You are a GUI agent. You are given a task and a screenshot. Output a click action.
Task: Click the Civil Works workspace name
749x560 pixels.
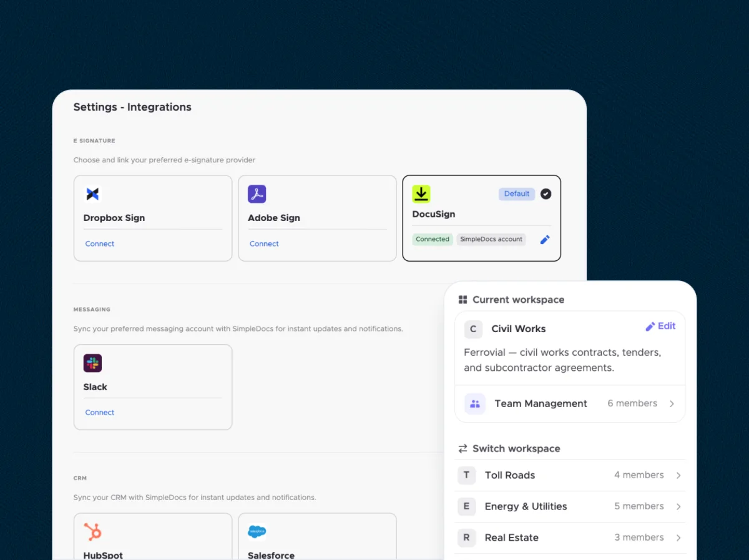(x=519, y=329)
